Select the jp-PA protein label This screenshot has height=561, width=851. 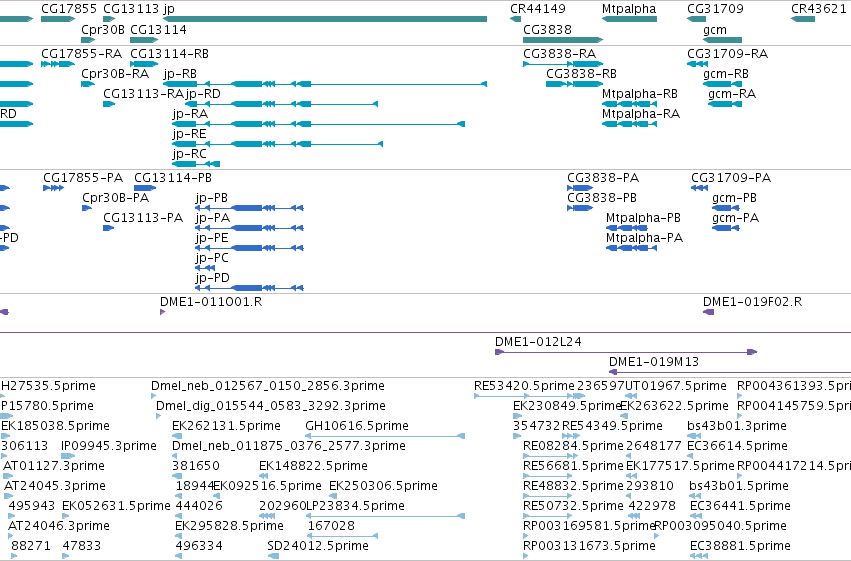213,218
